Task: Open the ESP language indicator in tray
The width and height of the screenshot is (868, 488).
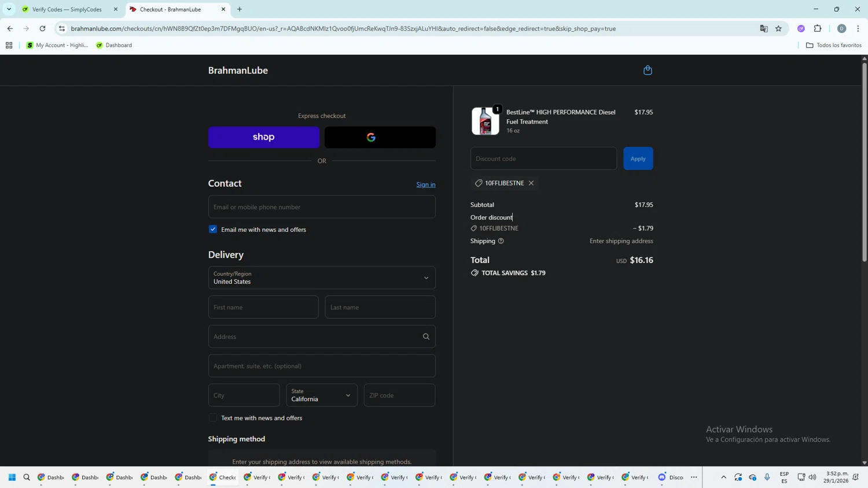Action: [784, 478]
